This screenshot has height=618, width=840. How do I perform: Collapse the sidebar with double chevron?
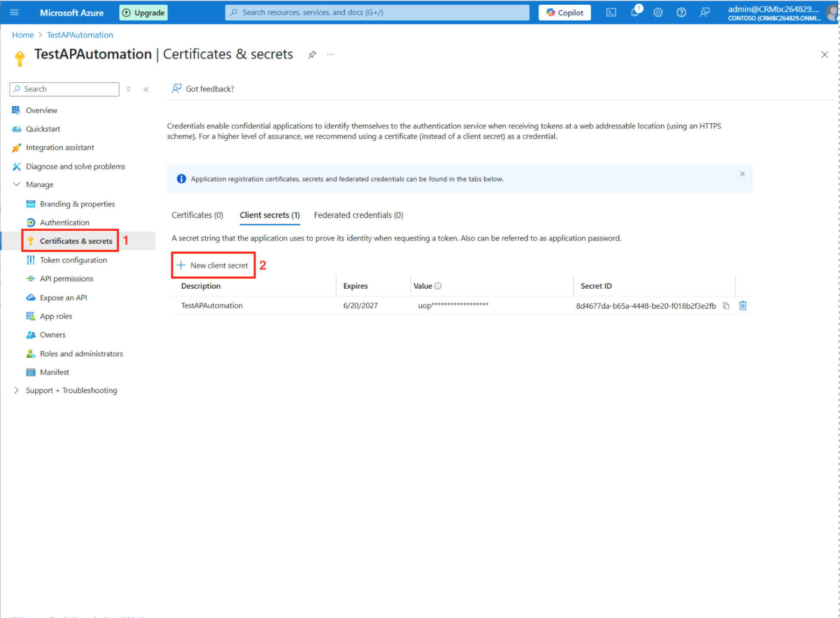coord(146,89)
